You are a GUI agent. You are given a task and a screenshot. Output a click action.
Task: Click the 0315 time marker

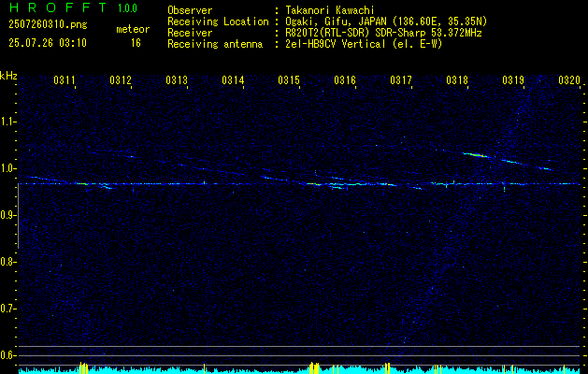(289, 80)
